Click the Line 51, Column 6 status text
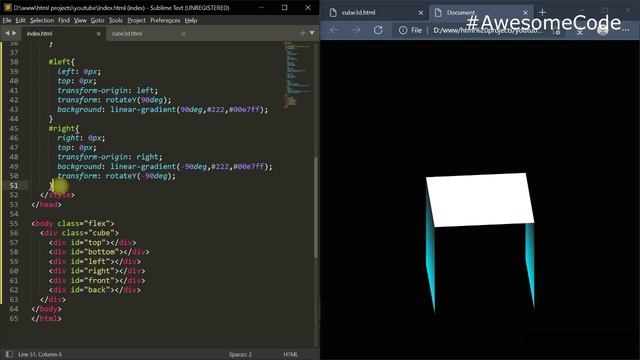 [40, 354]
